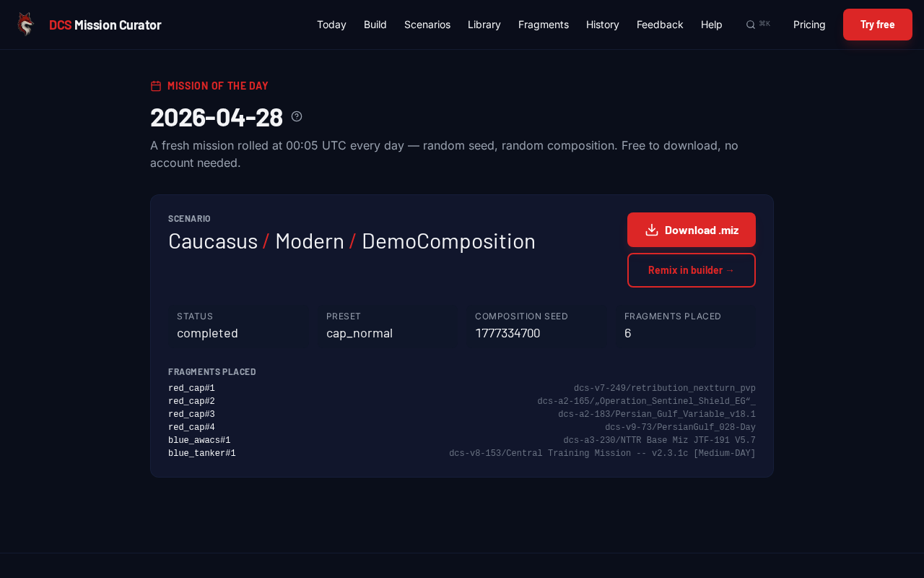Click the calendar icon beside Mission of the Day
The image size is (924, 578).
coord(156,86)
